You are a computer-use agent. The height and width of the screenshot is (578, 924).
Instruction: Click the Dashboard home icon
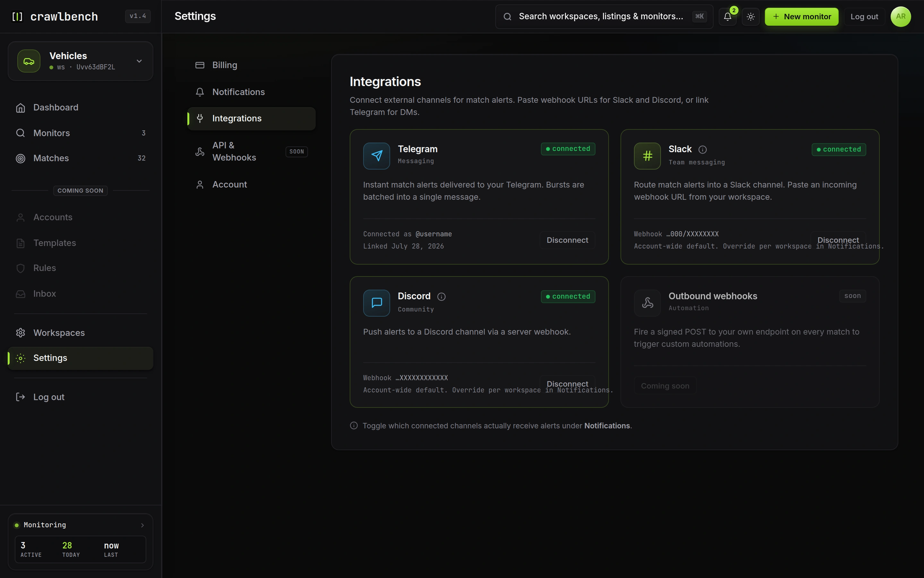click(21, 108)
